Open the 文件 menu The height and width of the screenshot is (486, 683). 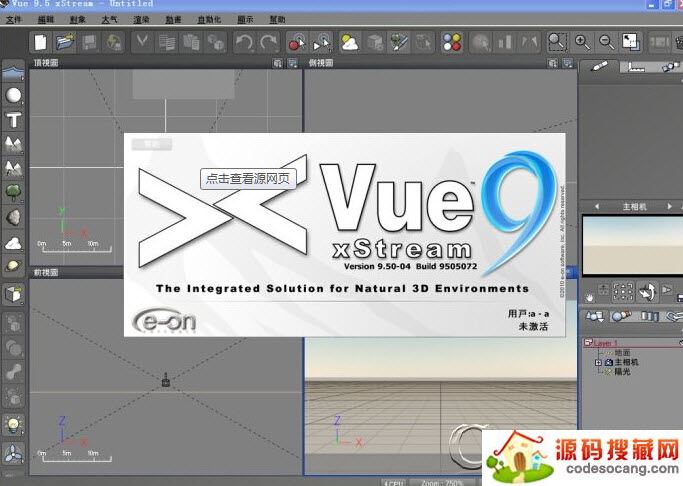coord(13,19)
